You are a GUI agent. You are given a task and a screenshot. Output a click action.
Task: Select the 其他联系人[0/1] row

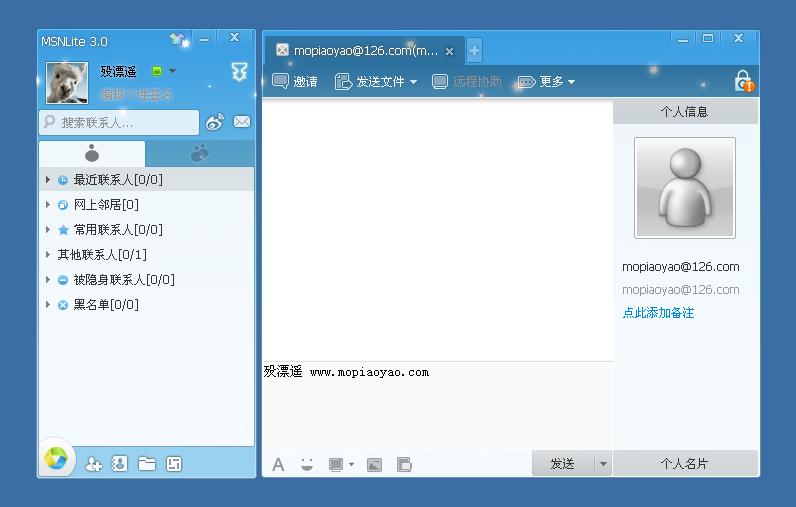[x=146, y=254]
